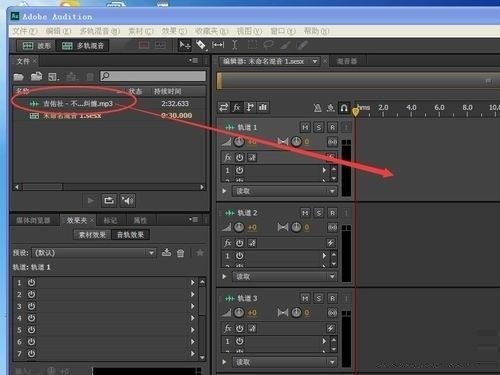Image resolution: width=500 pixels, height=375 pixels.
Task: Arm Track 1 for record with R
Action: (332, 127)
